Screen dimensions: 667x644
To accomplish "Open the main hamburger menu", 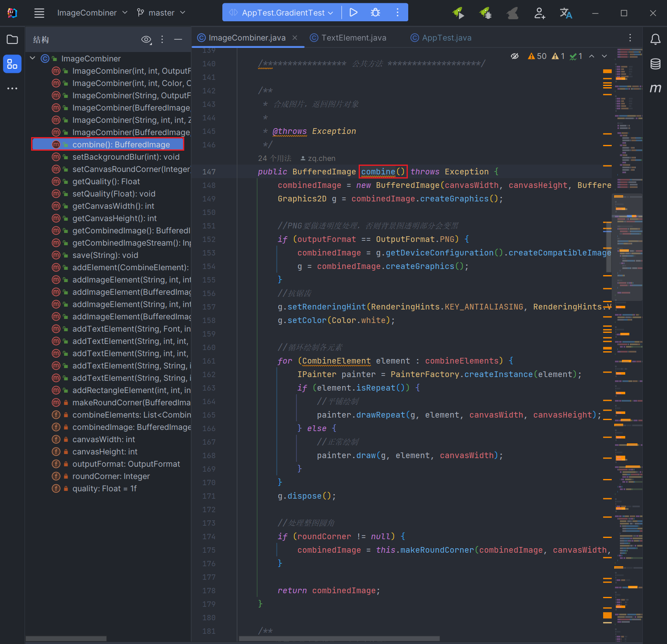I will (x=39, y=13).
